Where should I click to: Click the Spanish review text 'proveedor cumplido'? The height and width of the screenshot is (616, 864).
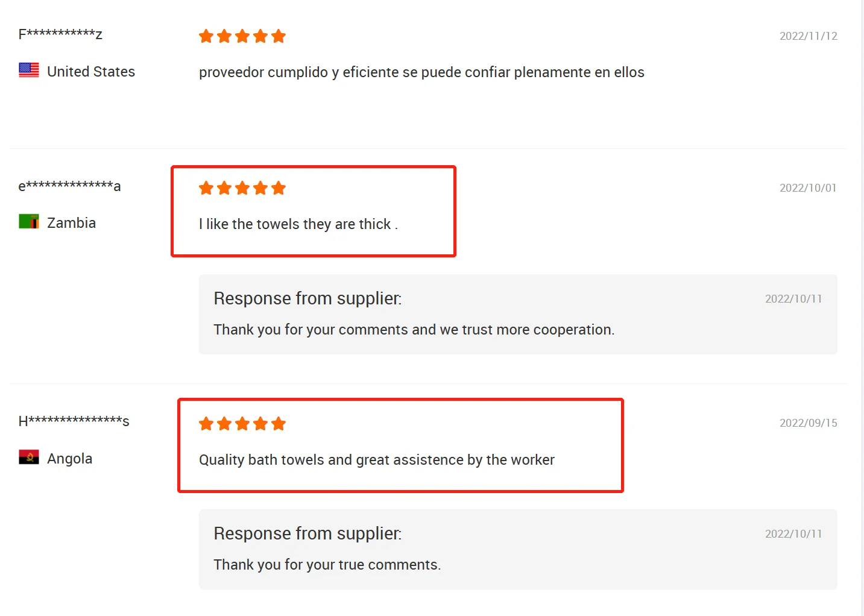pos(421,72)
